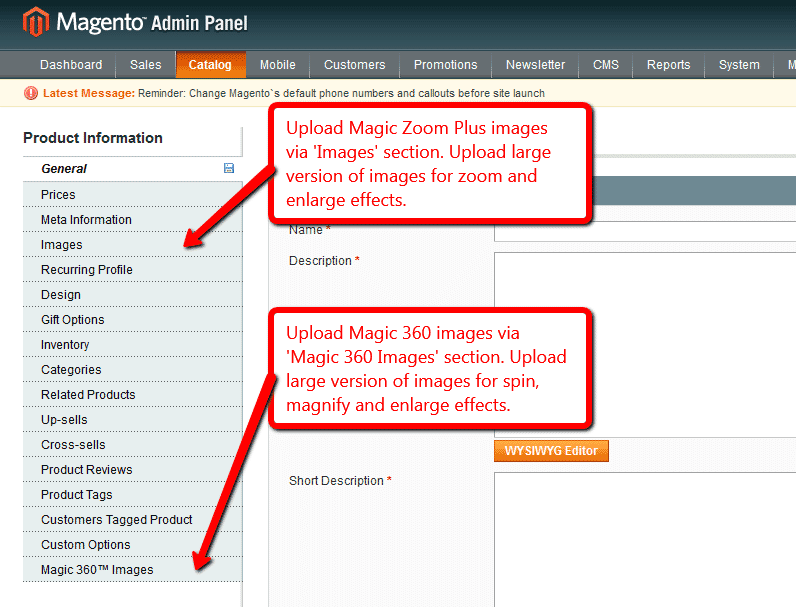Image resolution: width=796 pixels, height=607 pixels.
Task: Select the Cross-sells tab
Action: coord(132,445)
